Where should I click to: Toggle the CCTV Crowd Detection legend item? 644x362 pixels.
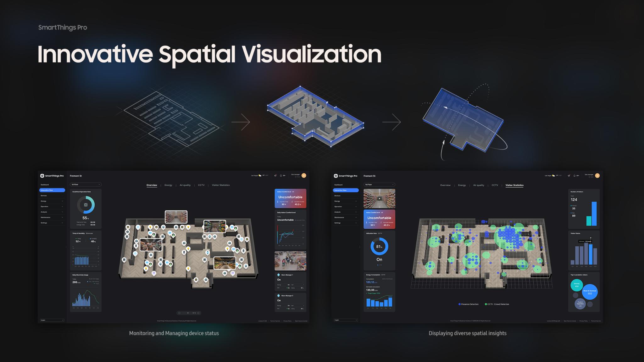click(x=497, y=304)
